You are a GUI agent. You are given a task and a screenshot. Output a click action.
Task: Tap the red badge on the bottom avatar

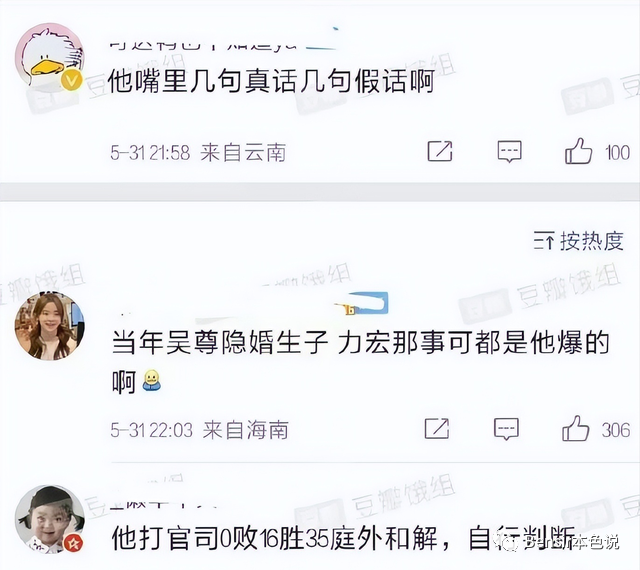[73, 543]
